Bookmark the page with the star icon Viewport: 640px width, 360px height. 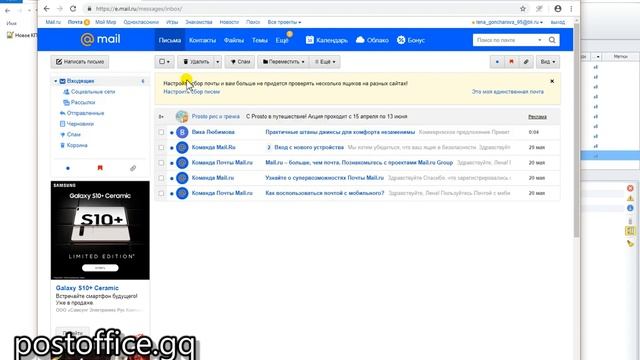click(523, 9)
